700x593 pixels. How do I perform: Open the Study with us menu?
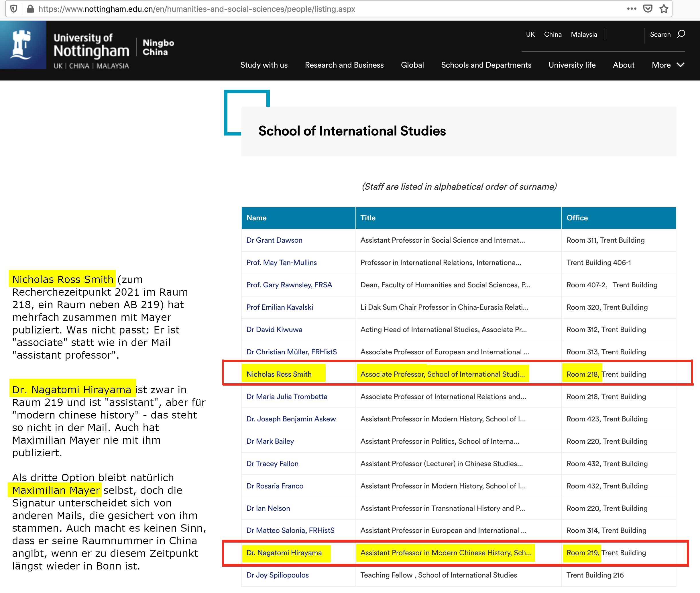pos(264,65)
